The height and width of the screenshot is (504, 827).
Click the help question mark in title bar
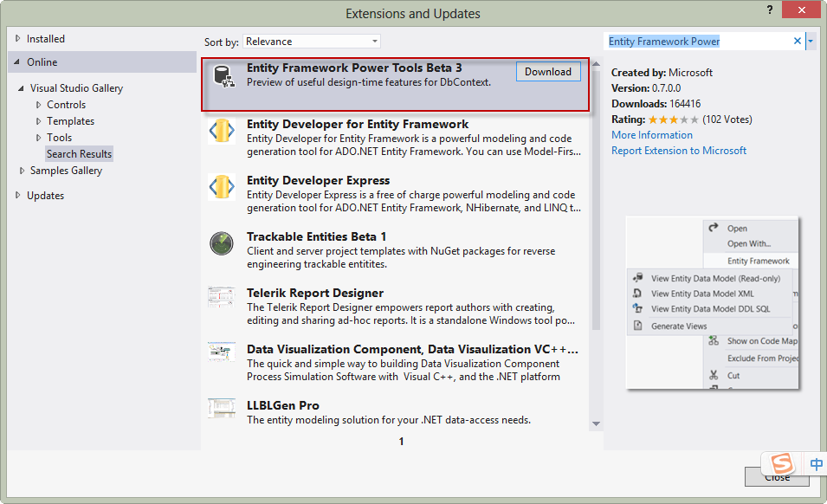pos(770,10)
